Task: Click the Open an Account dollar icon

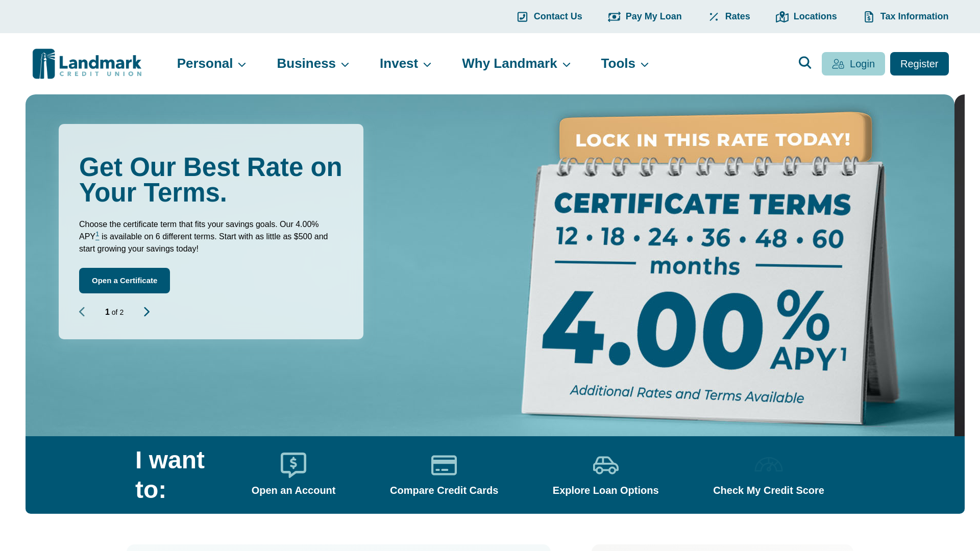Action: tap(293, 465)
